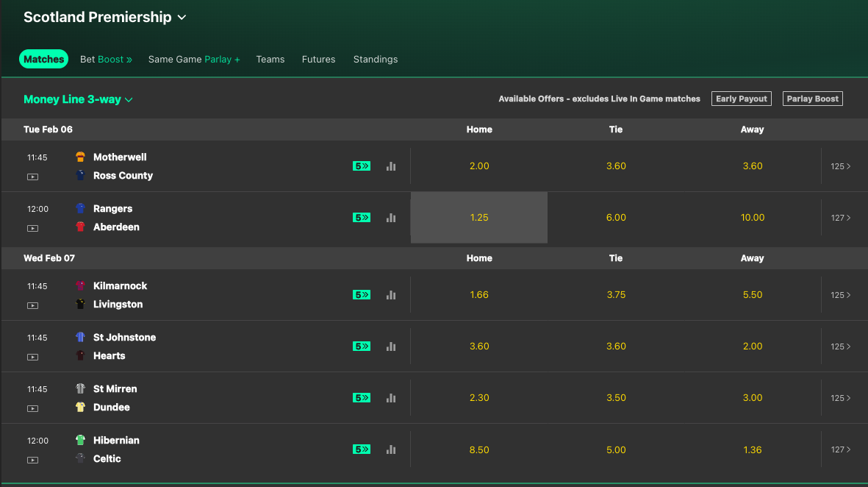
Task: Expand 127 more markets for Rangers match
Action: pyautogui.click(x=840, y=218)
